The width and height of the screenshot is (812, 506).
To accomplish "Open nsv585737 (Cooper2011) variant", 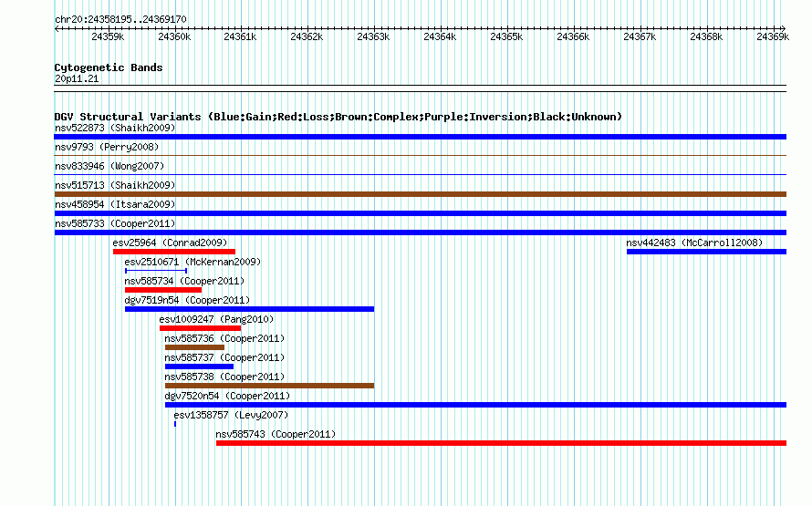I will (x=224, y=357).
